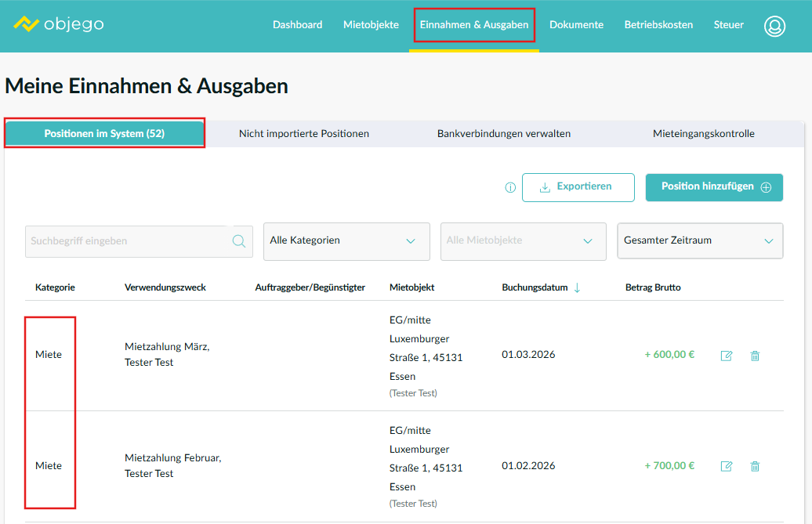
Task: Click the Exportieren button
Action: pyautogui.click(x=578, y=187)
